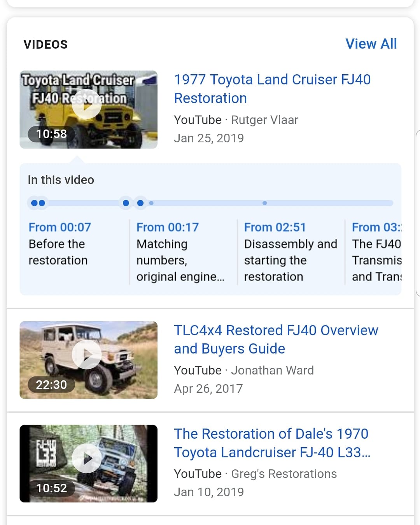Play the Dale's 1970 Landcruiser video thumbnail
This screenshot has height=525, width=420.
pyautogui.click(x=87, y=458)
